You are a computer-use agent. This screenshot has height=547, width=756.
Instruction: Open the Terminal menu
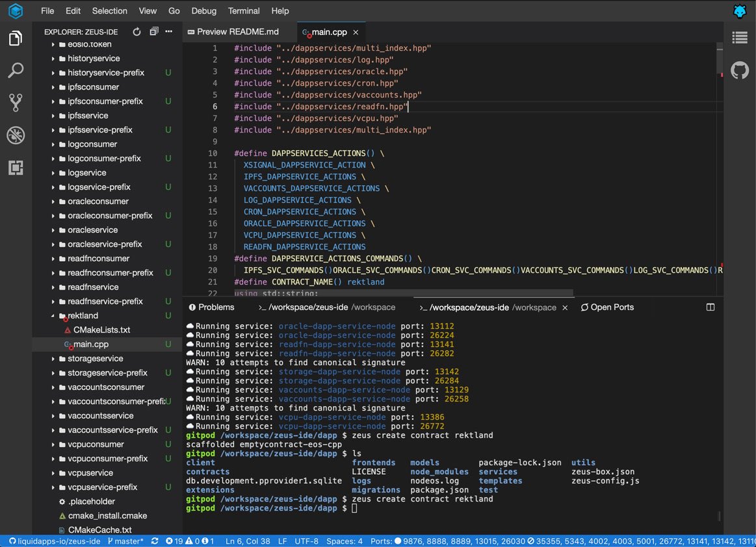point(244,11)
